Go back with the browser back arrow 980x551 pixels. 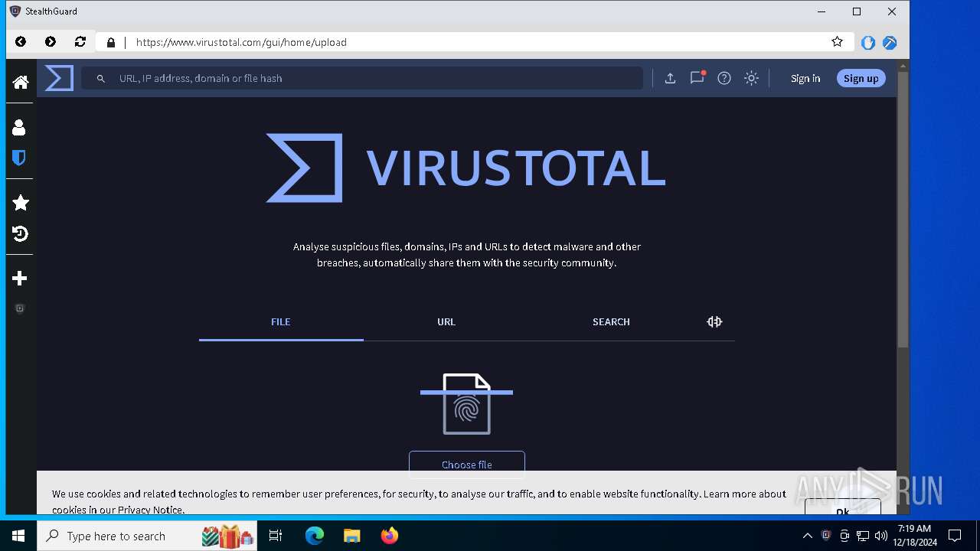pyautogui.click(x=21, y=42)
